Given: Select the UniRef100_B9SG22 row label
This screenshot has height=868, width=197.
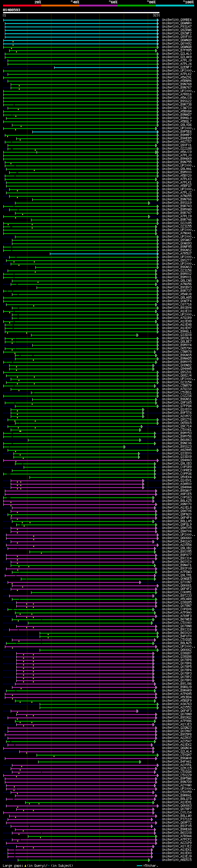Looking at the screenshot, I should [177, 101].
